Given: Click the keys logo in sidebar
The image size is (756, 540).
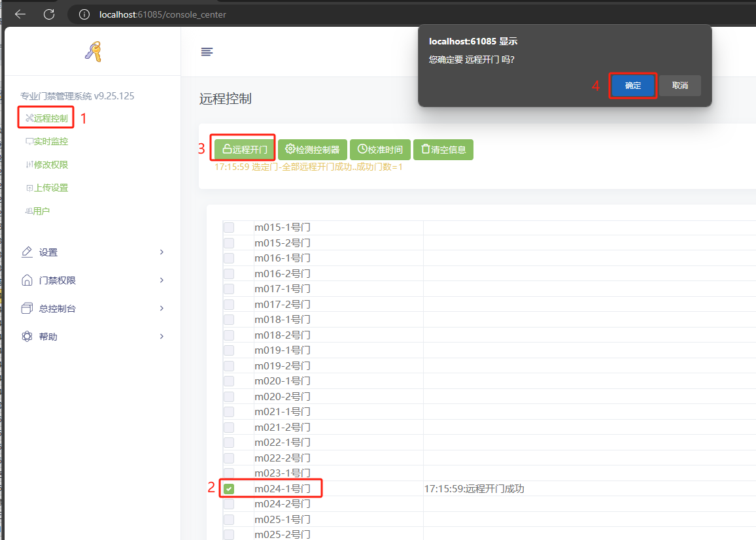Looking at the screenshot, I should [94, 52].
